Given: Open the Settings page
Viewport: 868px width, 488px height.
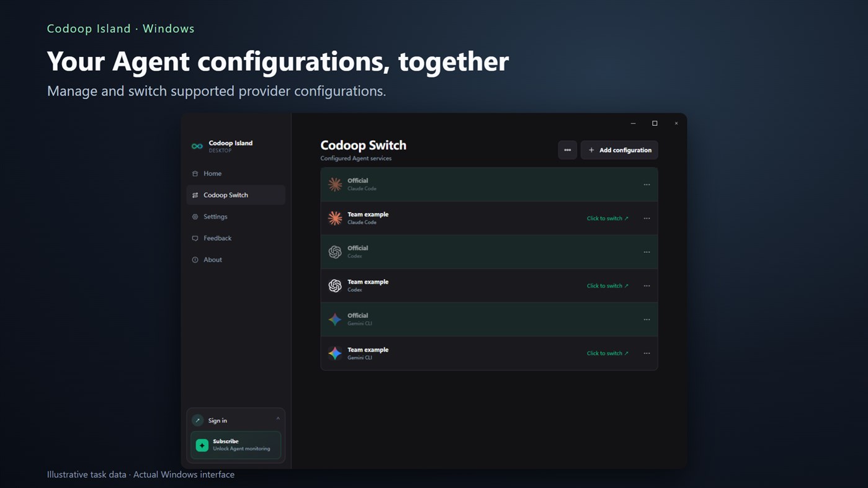Looking at the screenshot, I should [236, 216].
